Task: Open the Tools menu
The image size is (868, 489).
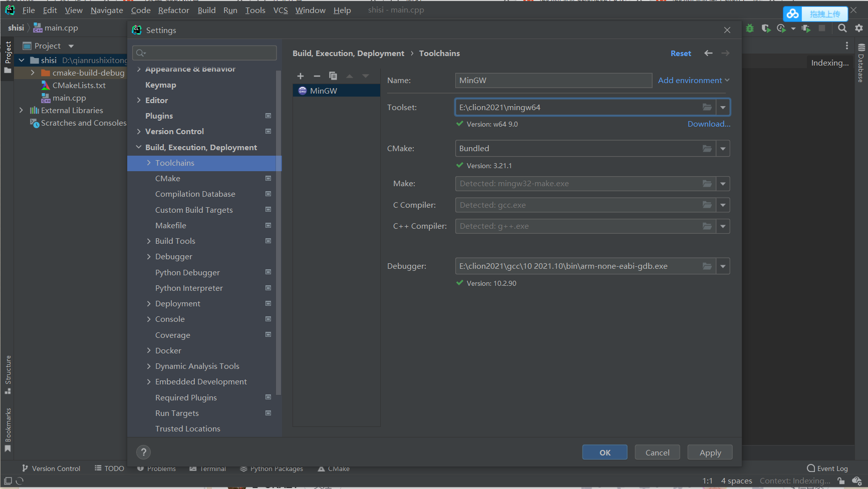Action: (255, 10)
